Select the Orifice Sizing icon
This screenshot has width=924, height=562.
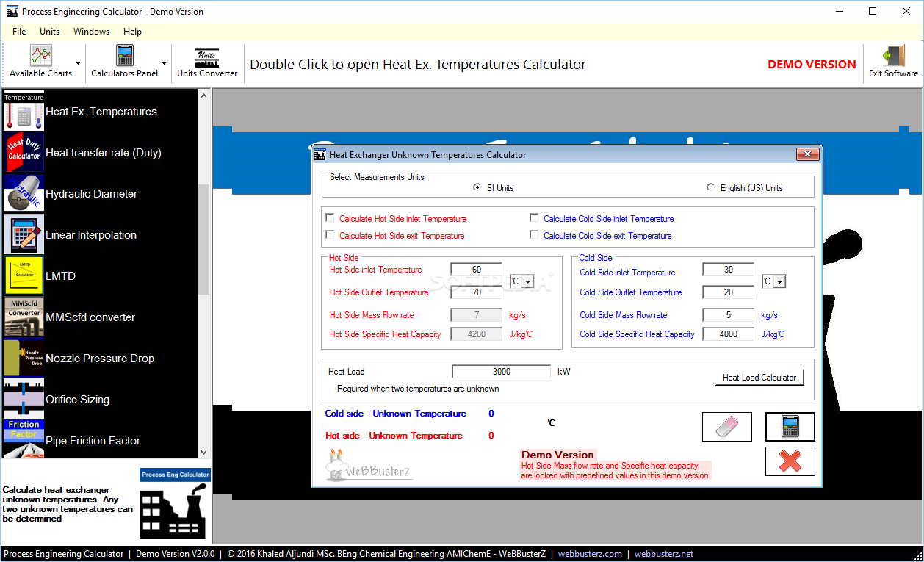pos(24,400)
